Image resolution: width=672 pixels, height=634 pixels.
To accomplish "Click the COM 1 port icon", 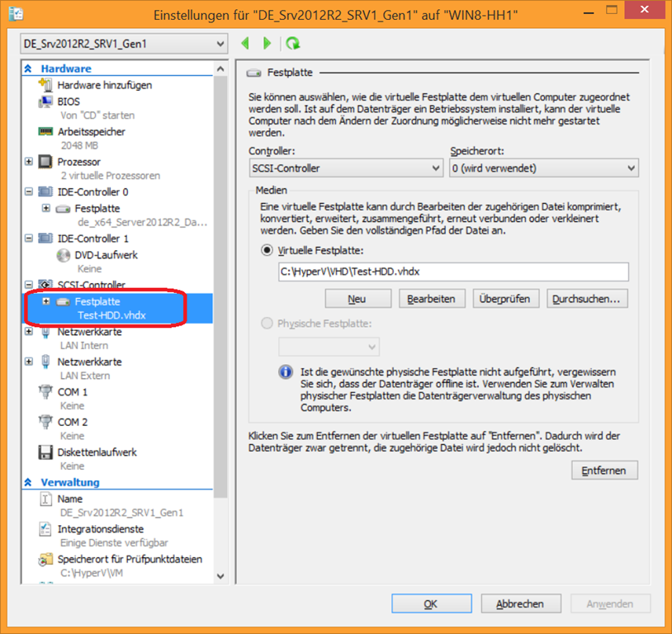I will coord(45,392).
